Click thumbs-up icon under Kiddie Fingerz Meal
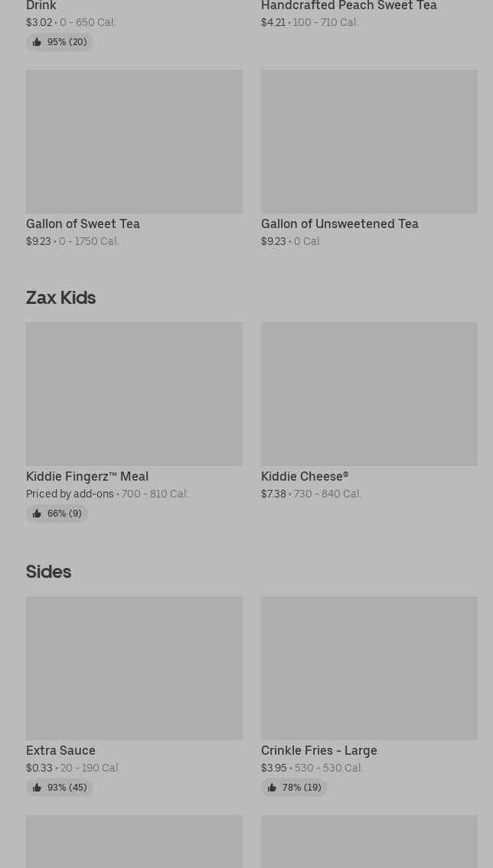Screen dimensions: 493x868 [37, 514]
